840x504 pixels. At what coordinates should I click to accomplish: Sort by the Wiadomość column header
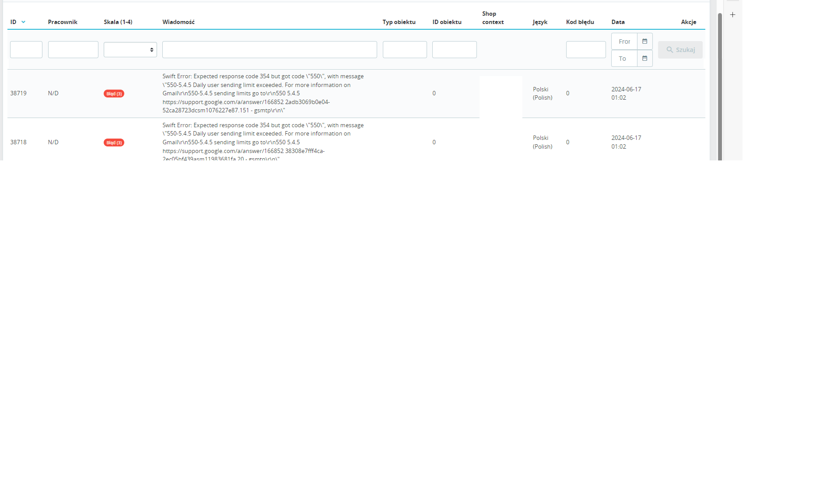coord(178,22)
